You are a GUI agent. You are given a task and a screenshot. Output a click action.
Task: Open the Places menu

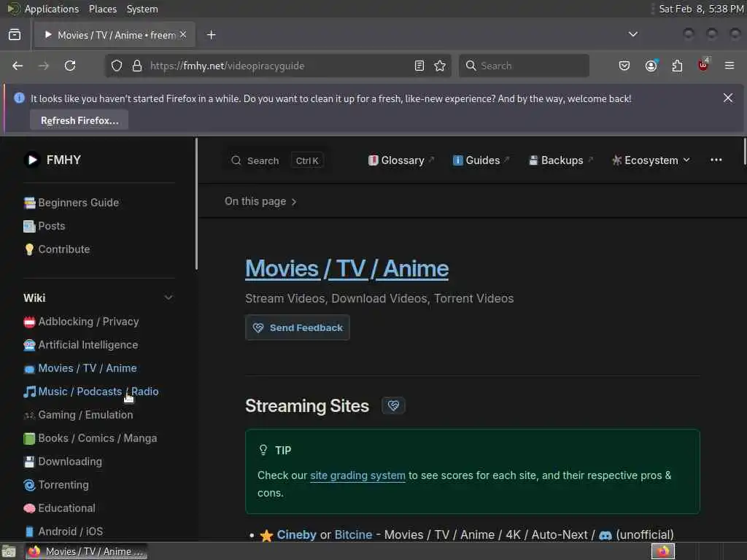(103, 9)
